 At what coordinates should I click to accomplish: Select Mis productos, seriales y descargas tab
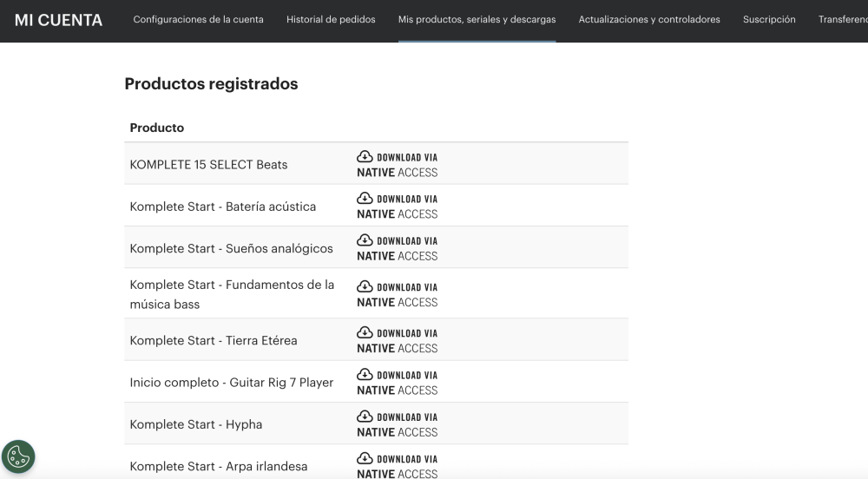point(477,19)
